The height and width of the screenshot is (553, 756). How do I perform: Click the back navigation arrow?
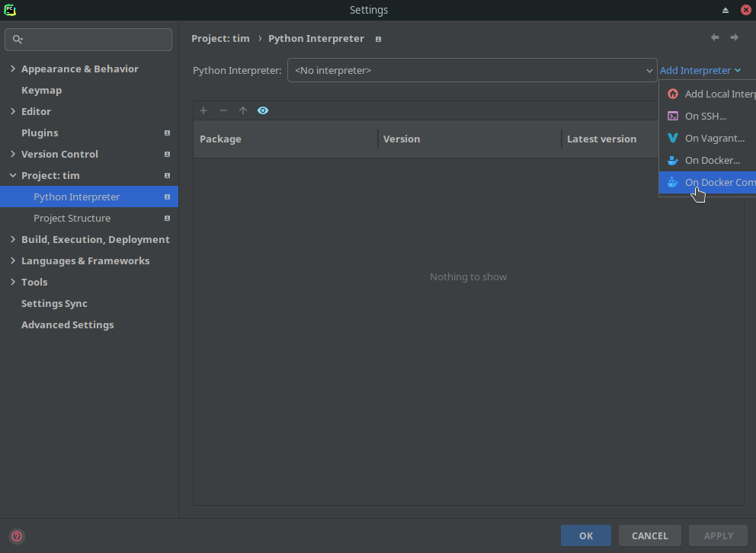coord(715,37)
